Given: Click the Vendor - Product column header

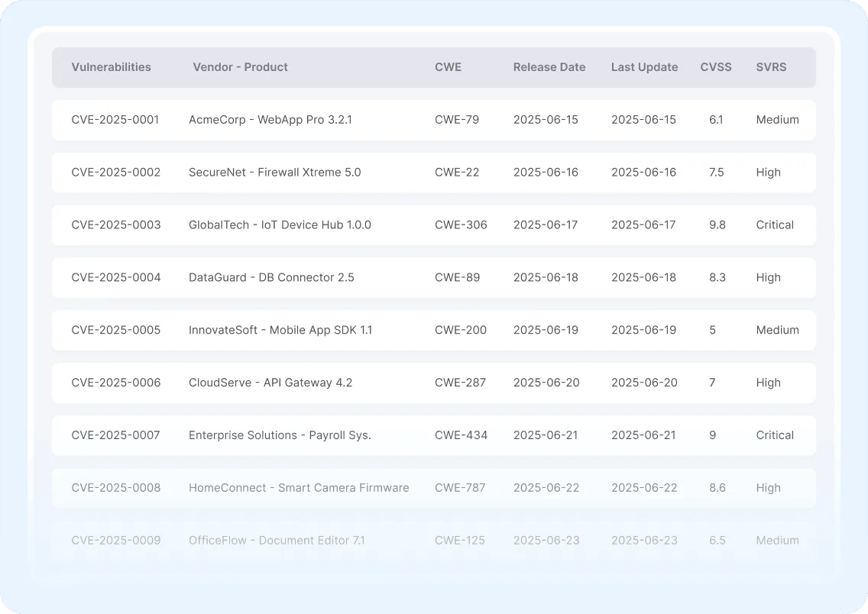Looking at the screenshot, I should click(x=240, y=67).
